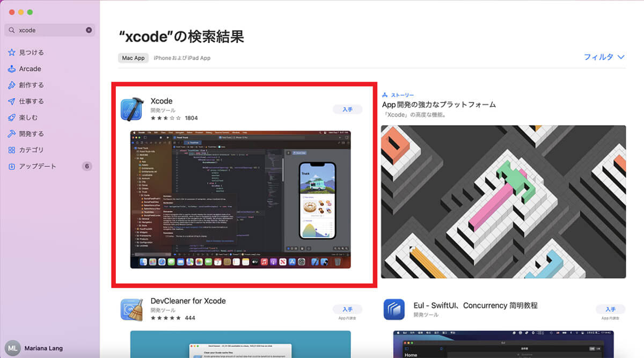
Task: Open the isometric maze story artwork
Action: [503, 202]
